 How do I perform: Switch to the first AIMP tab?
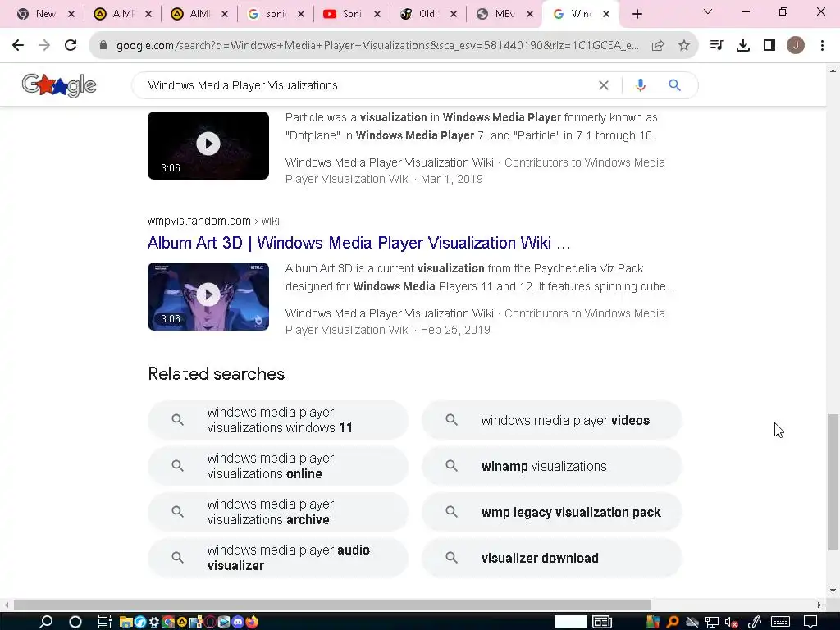[121, 15]
